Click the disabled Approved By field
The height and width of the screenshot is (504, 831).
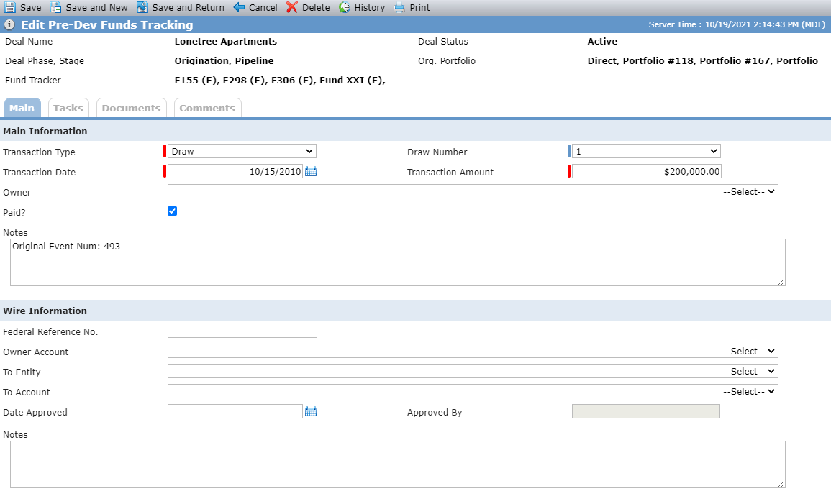tap(646, 411)
